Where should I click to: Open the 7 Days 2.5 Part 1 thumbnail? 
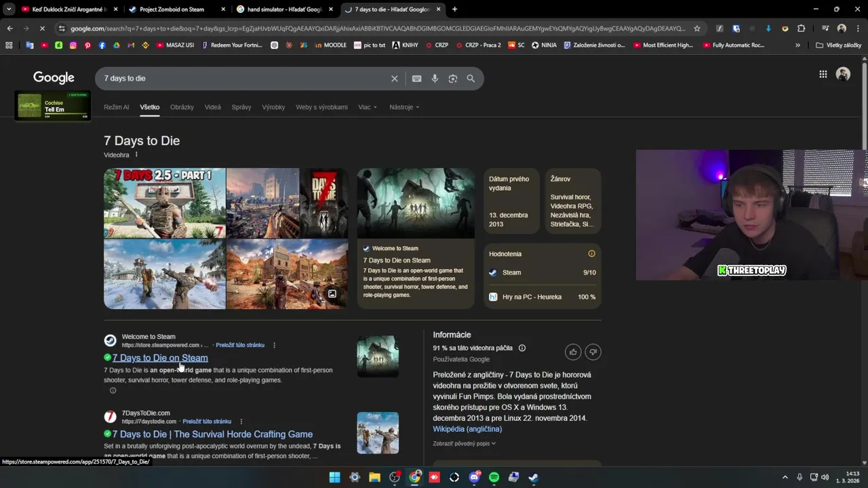[165, 203]
